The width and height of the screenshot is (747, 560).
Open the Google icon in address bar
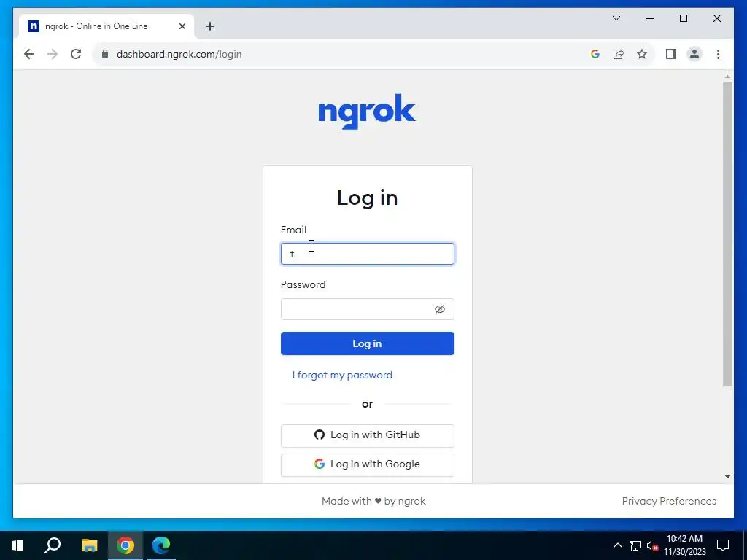pos(595,54)
